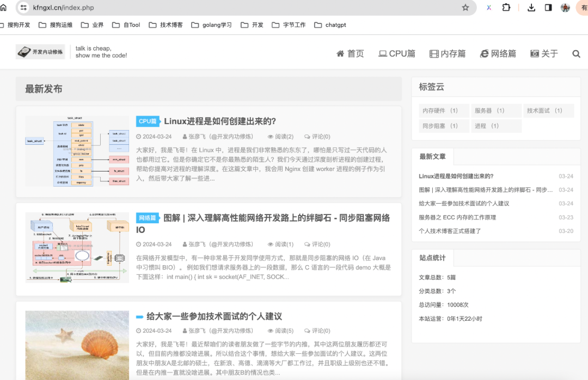588x380 pixels.
Task: Click the 开发内功修炼 site logo
Action: [x=40, y=52]
